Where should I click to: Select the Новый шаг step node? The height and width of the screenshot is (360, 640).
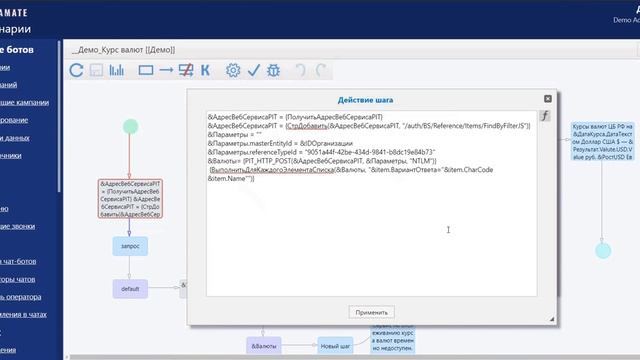(335, 346)
